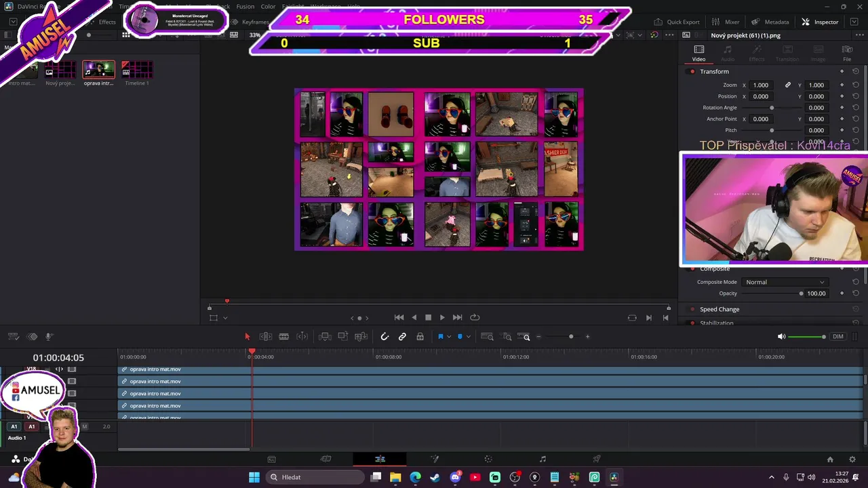Image resolution: width=868 pixels, height=488 pixels.
Task: Activate the Trim Edit Mode tool
Action: click(266, 336)
